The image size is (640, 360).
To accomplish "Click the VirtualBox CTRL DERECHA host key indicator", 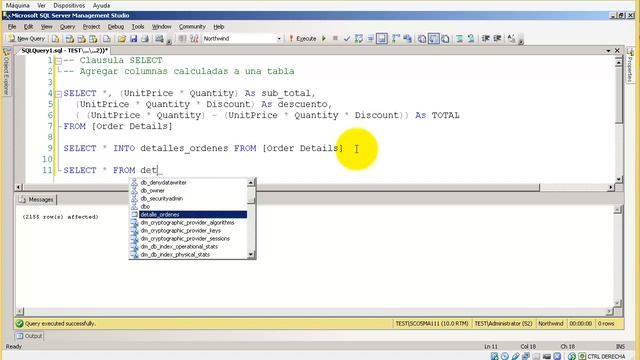I will 605,356.
